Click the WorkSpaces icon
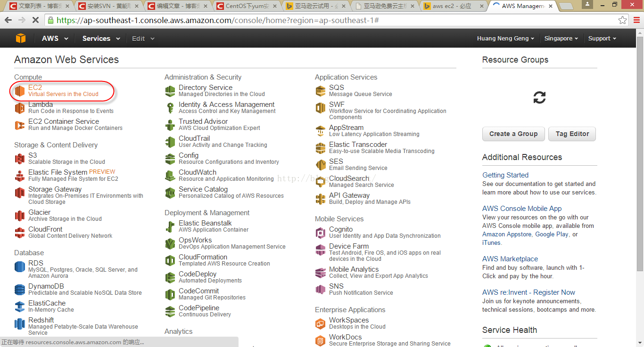This screenshot has height=347, width=644. pos(321,323)
